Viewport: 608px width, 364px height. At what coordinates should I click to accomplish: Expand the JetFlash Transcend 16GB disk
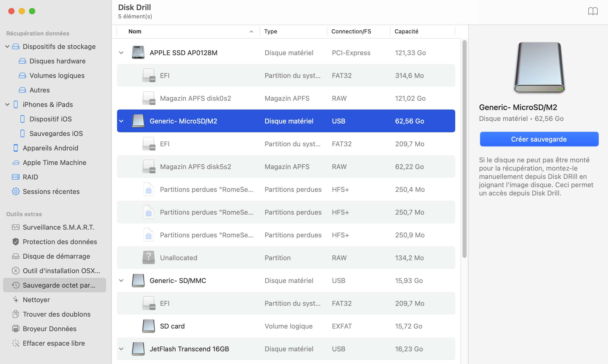(x=121, y=348)
